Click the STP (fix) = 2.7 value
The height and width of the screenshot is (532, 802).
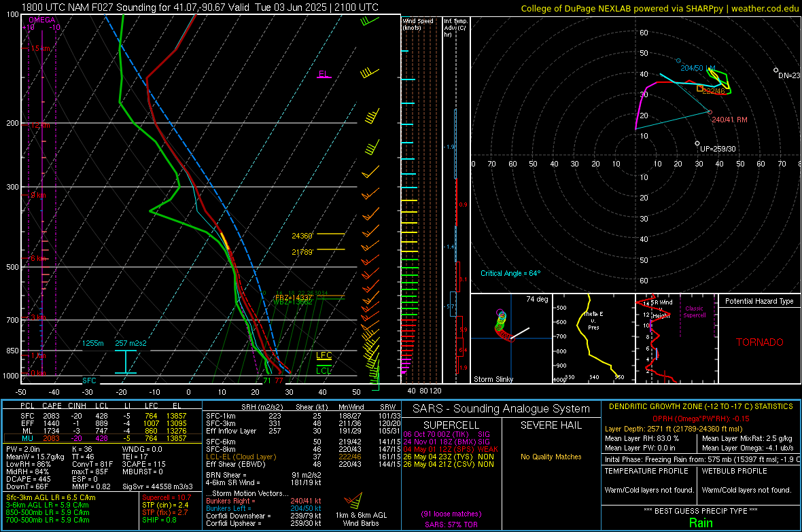click(164, 512)
